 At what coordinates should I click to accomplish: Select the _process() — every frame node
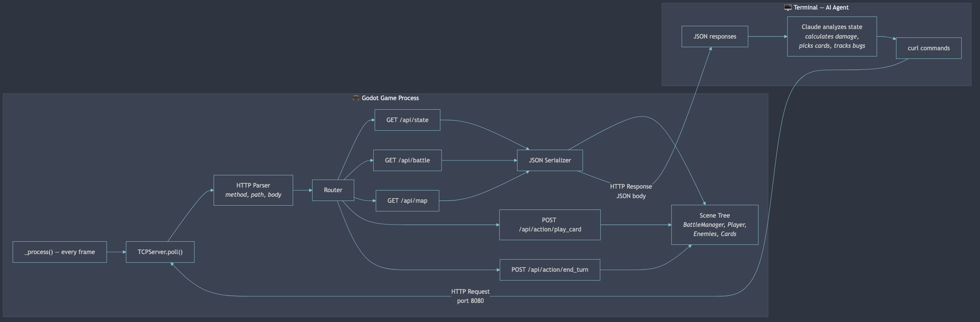[x=59, y=252]
